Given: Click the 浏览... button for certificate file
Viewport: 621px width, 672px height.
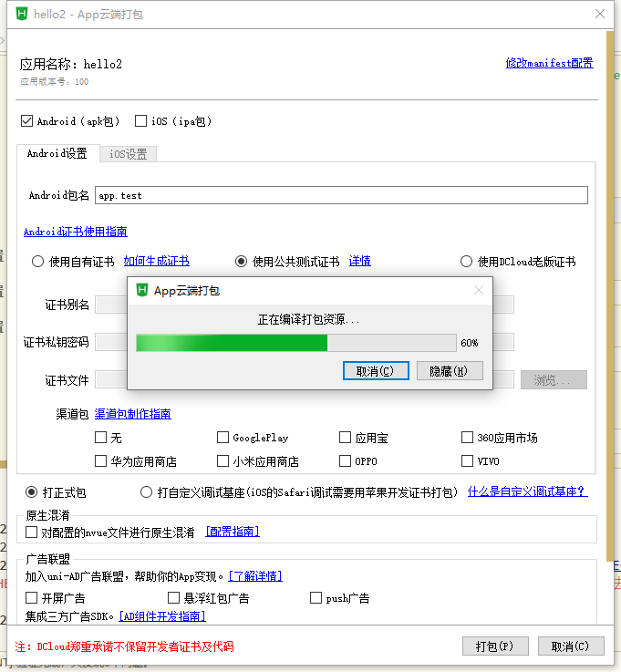Looking at the screenshot, I should 554,379.
